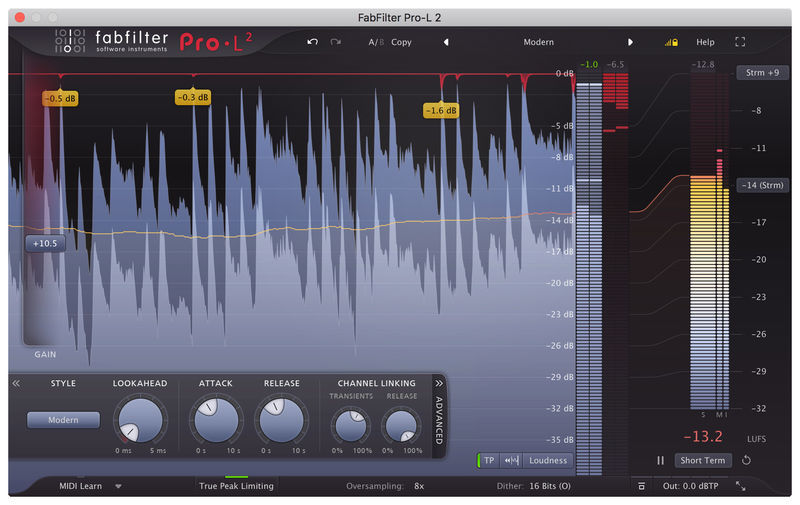Toggle the A/B comparison button

click(376, 42)
